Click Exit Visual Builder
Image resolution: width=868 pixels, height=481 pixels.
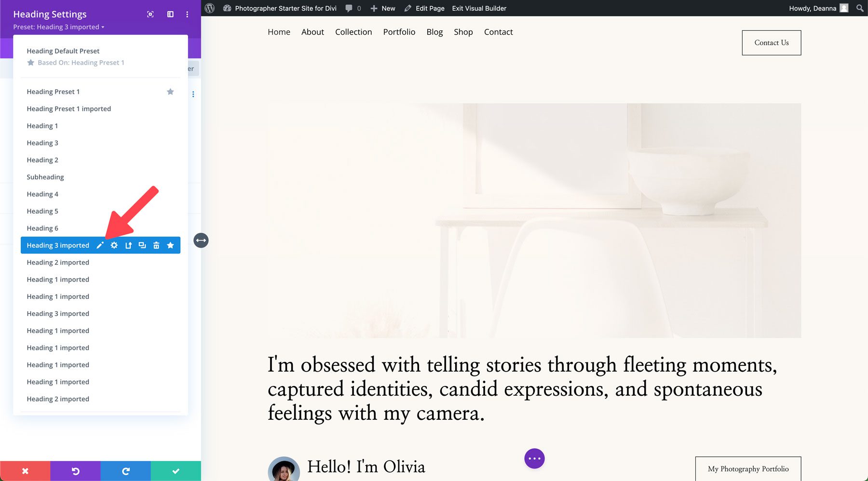pos(478,8)
